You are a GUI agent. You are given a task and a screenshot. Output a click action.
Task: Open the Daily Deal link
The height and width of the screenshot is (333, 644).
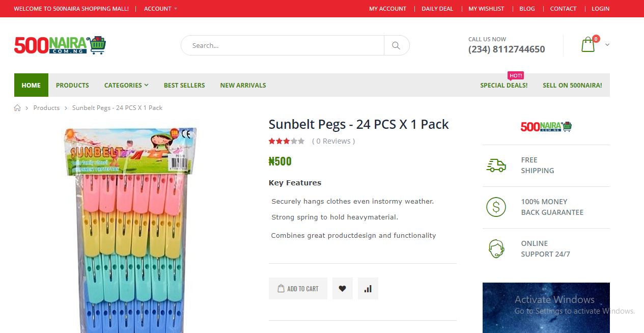437,9
